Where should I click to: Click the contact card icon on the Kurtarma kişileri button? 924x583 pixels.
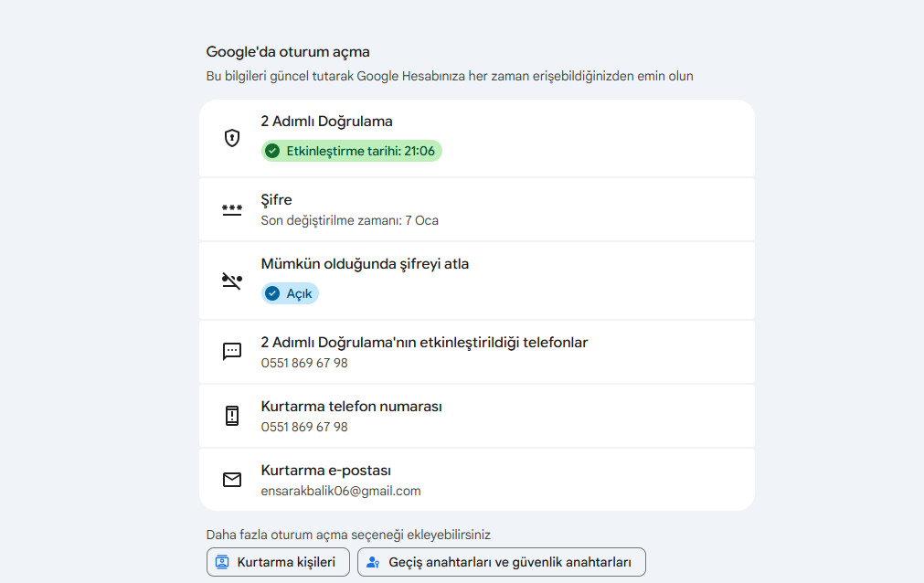tap(222, 562)
